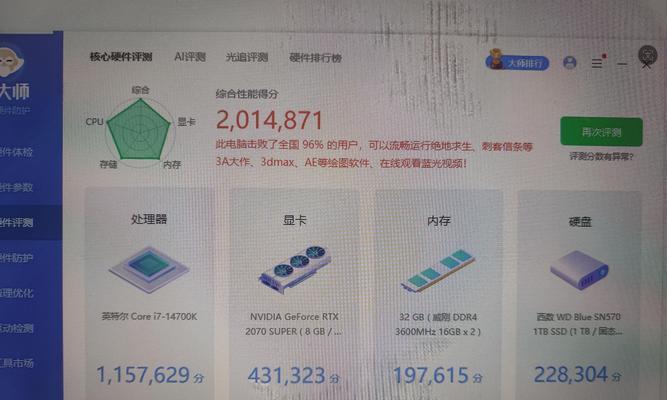The width and height of the screenshot is (667, 400).
Task: Click the hard drive icon
Action: coord(579,270)
